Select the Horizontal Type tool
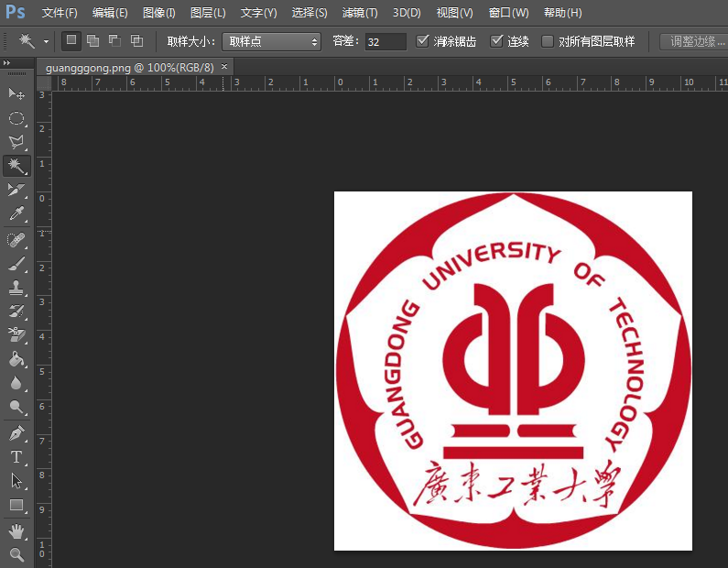 point(16,457)
